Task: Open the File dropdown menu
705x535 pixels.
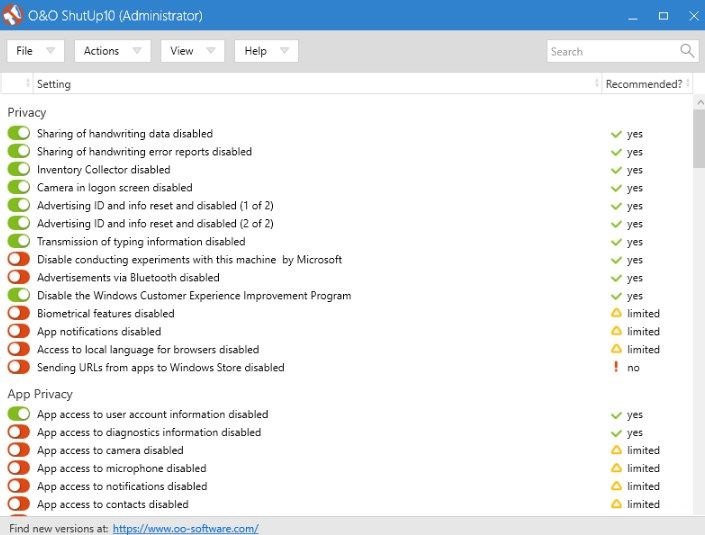Action: pyautogui.click(x=35, y=51)
